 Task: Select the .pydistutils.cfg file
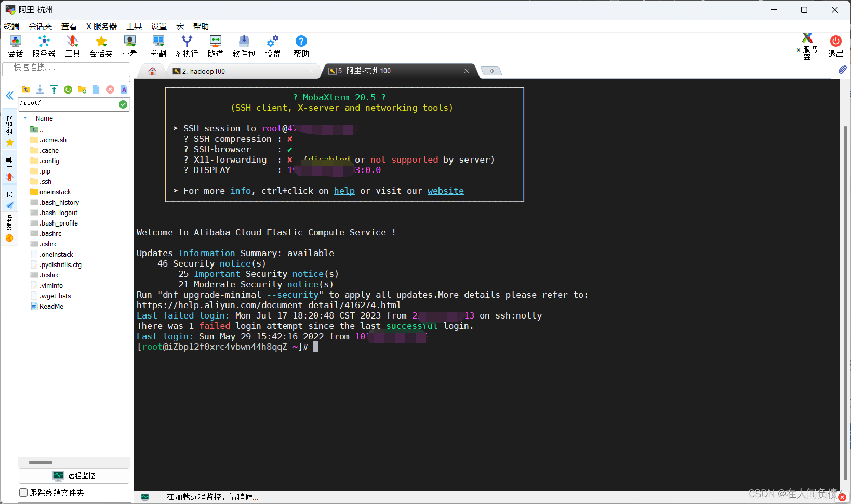(x=56, y=264)
